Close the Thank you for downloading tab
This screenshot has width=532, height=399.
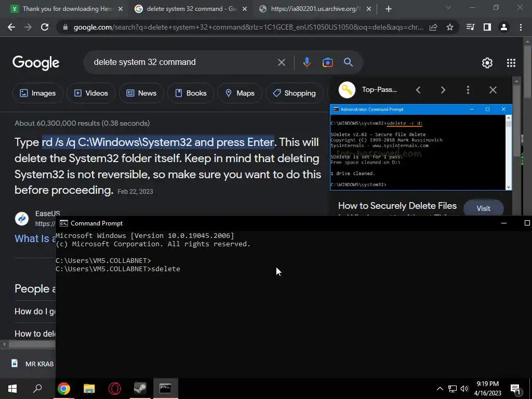pyautogui.click(x=121, y=9)
